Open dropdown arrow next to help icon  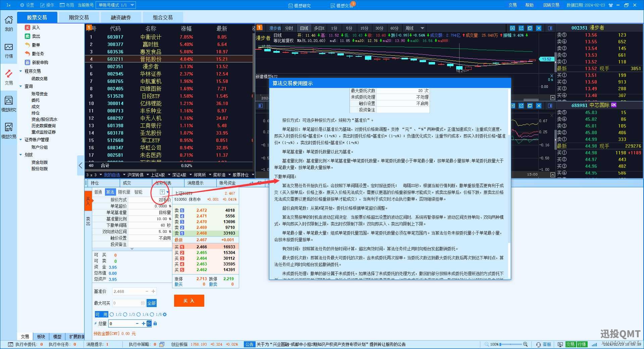(168, 192)
